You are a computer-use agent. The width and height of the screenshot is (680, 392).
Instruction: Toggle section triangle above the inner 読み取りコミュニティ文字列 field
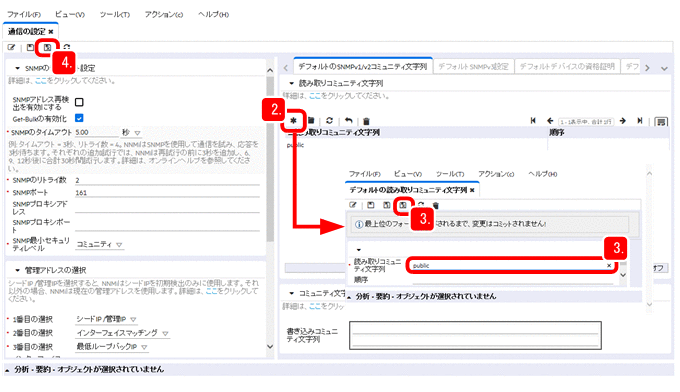click(359, 250)
